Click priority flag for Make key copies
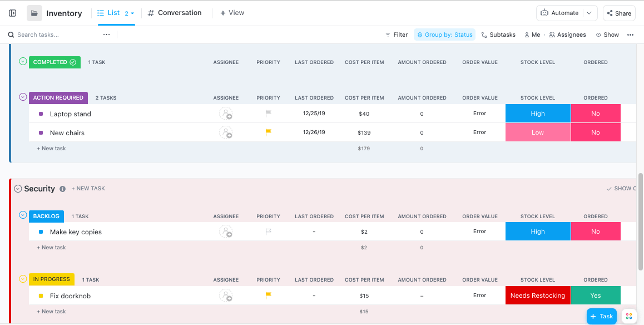 (268, 232)
